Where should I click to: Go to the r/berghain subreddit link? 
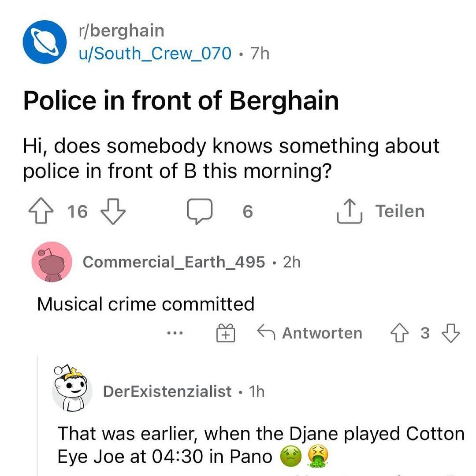[x=120, y=31]
